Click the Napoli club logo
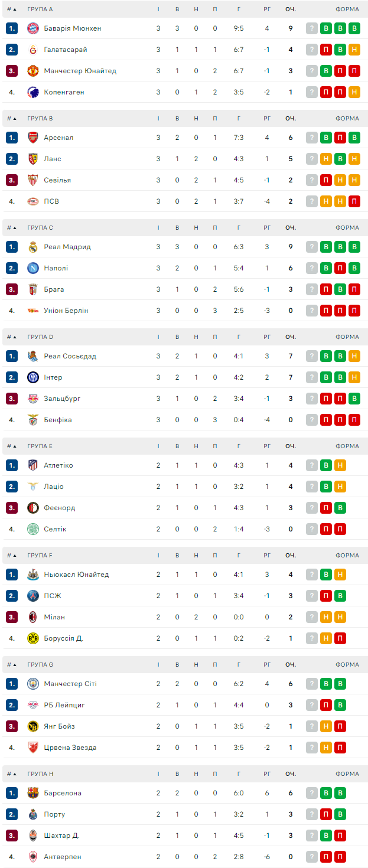 coord(33,268)
